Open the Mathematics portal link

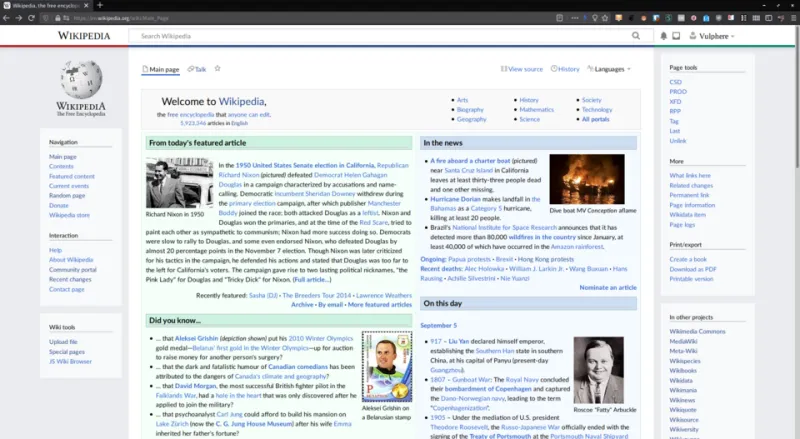536,109
